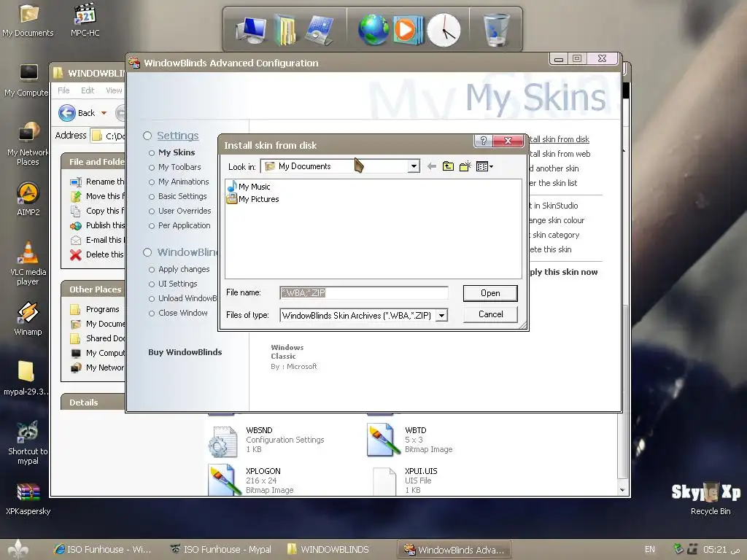
Task: Open AIMP2 desktop shortcut
Action: point(28,199)
